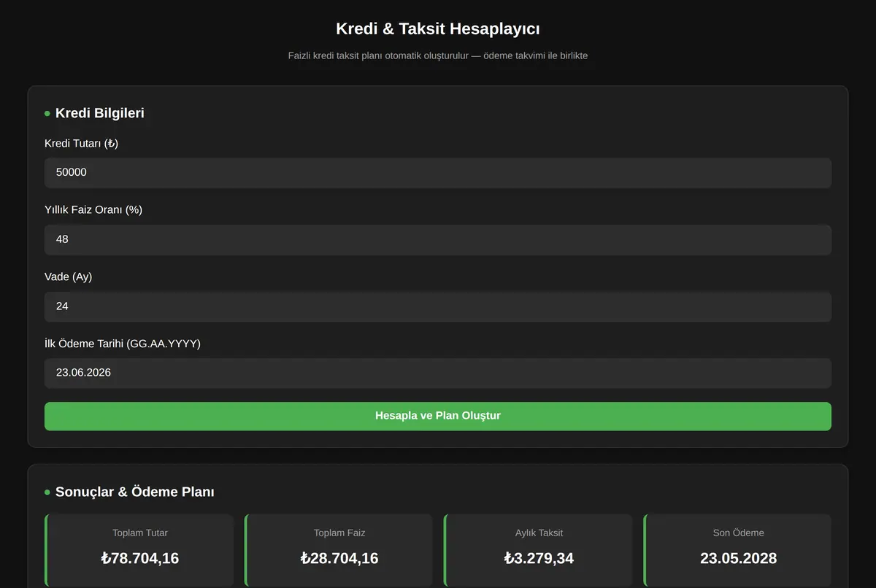876x588 pixels.
Task: Select the Toplam Faiz value ₺28.704,16
Action: coord(339,558)
